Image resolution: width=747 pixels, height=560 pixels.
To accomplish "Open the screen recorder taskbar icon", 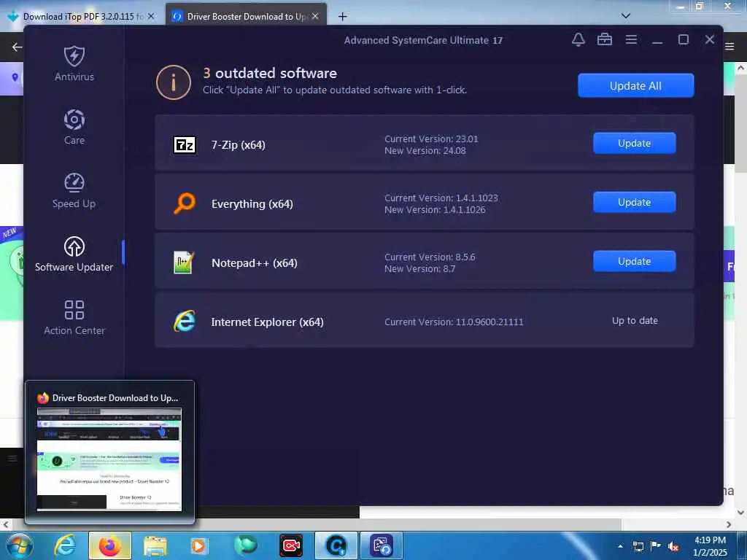I will click(x=290, y=545).
